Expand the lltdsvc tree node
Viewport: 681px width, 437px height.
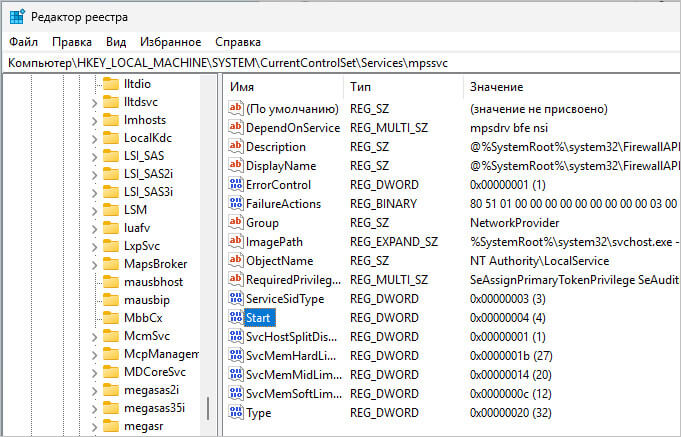point(94,103)
